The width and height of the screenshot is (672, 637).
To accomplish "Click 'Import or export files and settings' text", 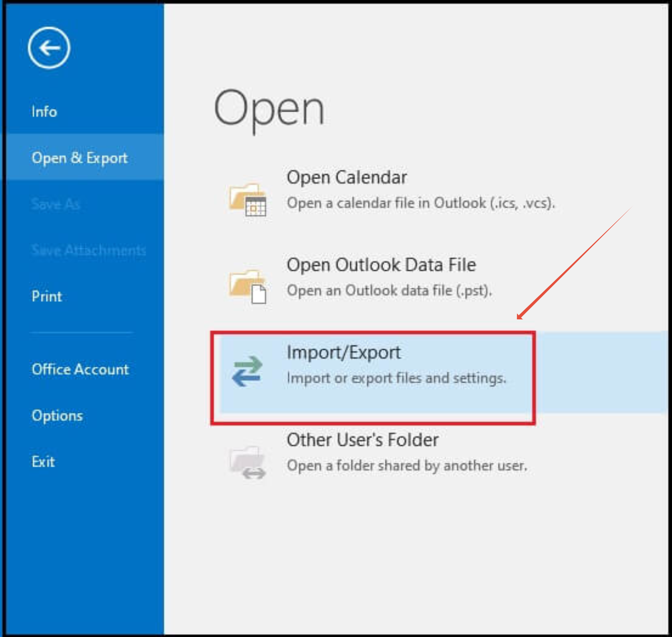I will (x=396, y=378).
